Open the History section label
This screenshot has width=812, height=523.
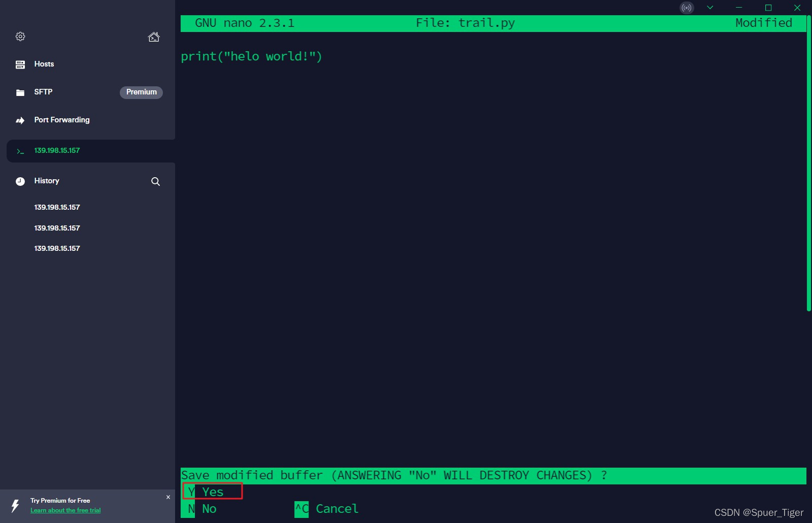point(47,181)
